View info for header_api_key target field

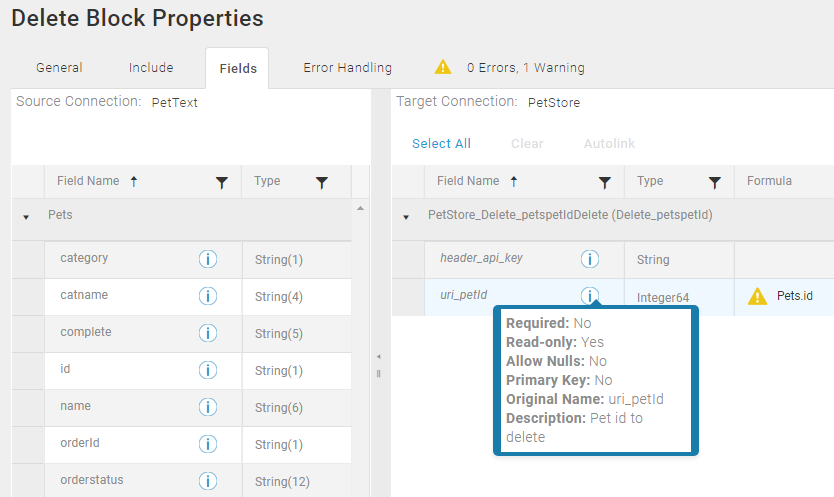pos(590,259)
